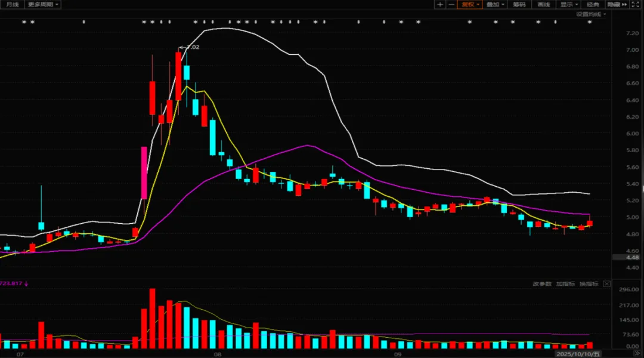This screenshot has width=644, height=358.
Task: Click the 5.00 price axis value
Action: click(x=633, y=217)
